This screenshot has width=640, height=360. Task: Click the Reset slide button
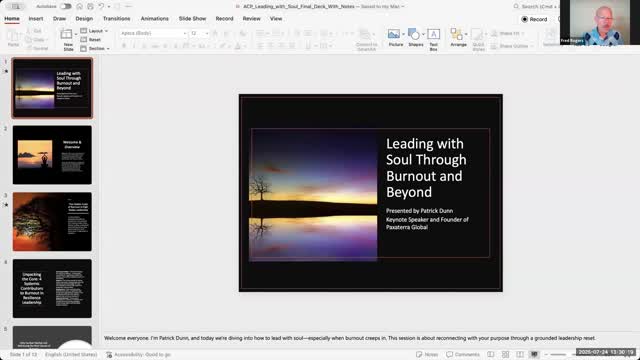91,40
